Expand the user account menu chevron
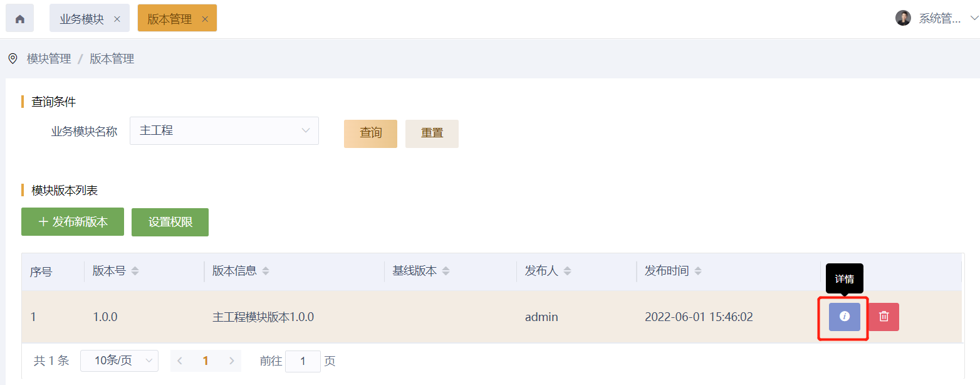This screenshot has width=980, height=385. click(x=974, y=18)
